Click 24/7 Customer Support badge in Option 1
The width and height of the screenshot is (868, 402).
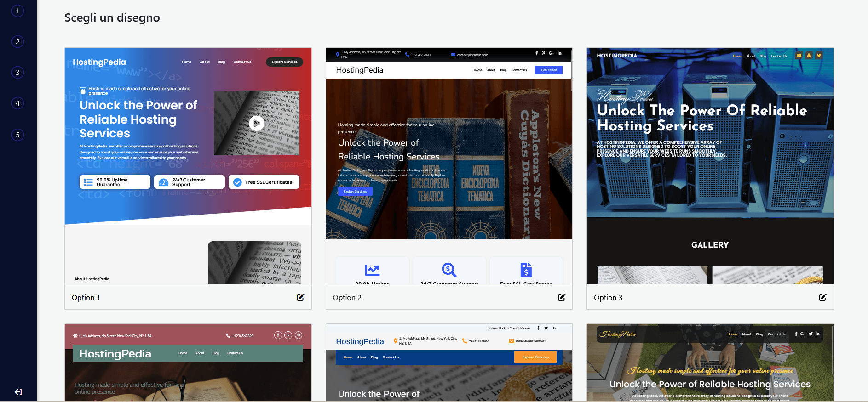tap(190, 182)
